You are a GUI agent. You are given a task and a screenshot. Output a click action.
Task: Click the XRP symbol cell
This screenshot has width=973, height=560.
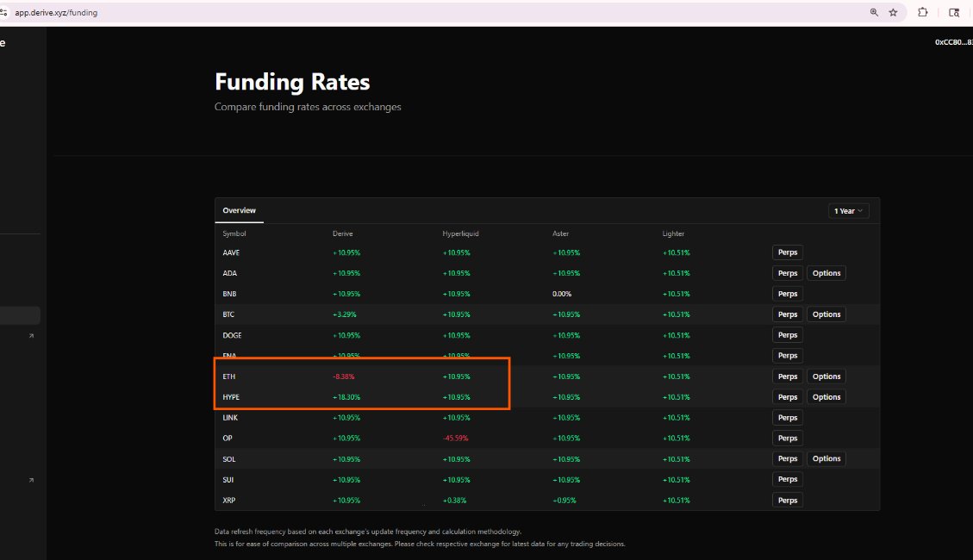point(229,500)
